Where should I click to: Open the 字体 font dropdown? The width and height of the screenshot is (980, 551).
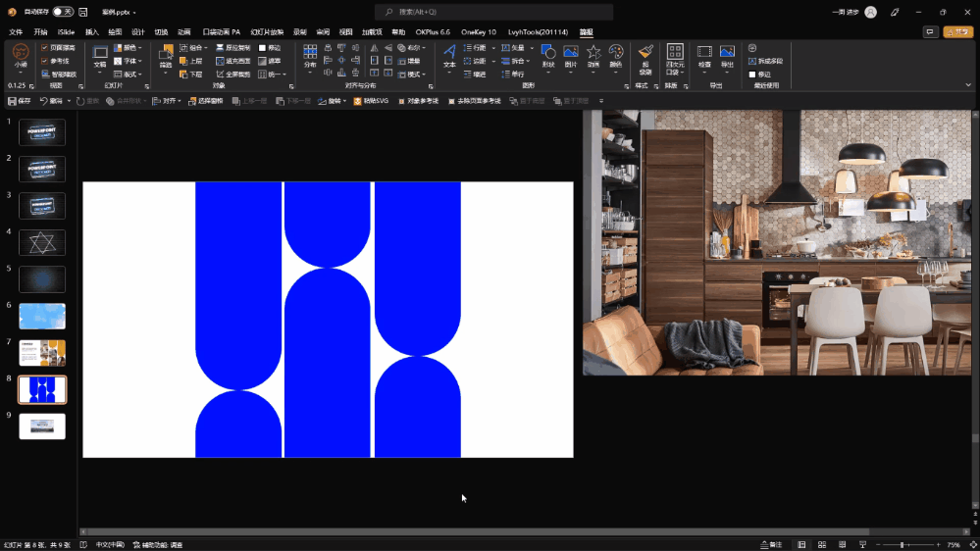click(129, 61)
